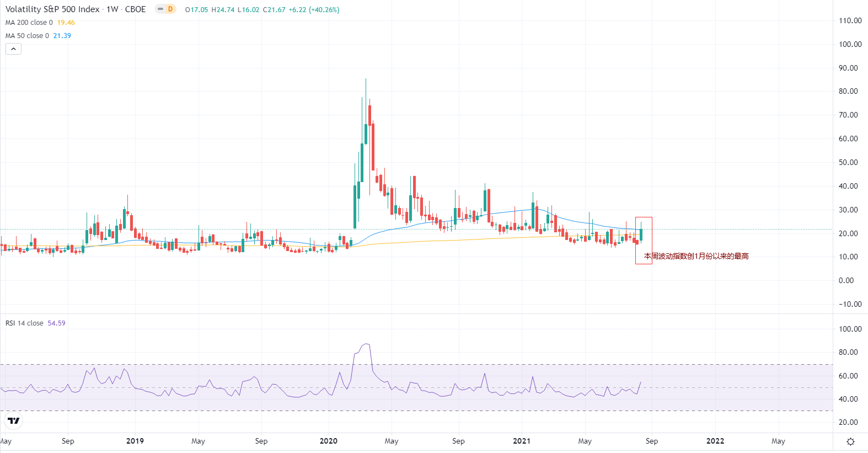Click the RSI pane 100.00 axis label
Image resolution: width=868 pixels, height=453 pixels.
coord(850,329)
